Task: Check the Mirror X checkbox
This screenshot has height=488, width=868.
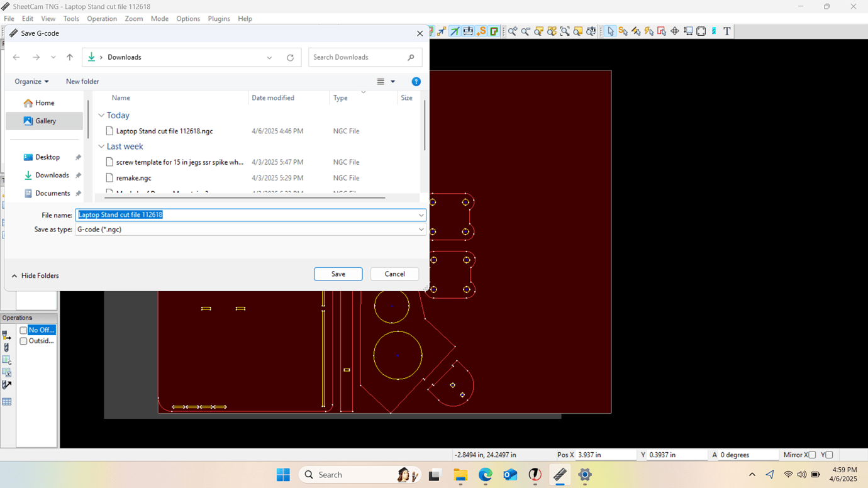Action: coord(812,455)
